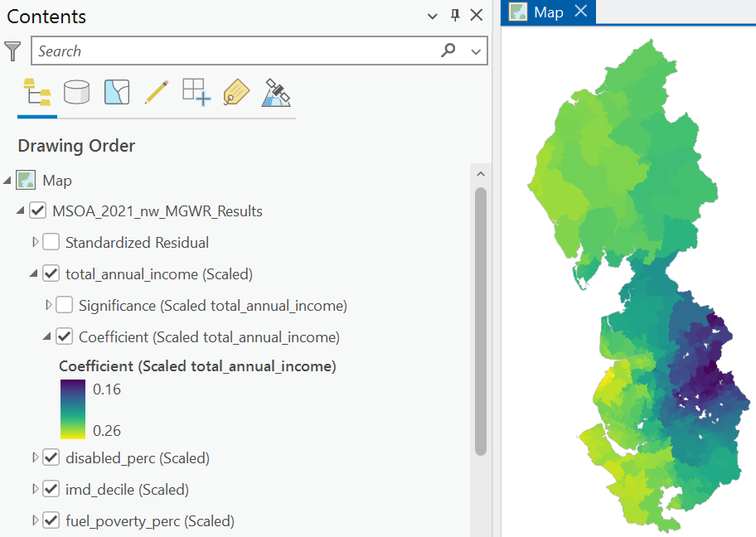Select List By Drawing Order icon
The height and width of the screenshot is (537, 756).
pyautogui.click(x=37, y=92)
